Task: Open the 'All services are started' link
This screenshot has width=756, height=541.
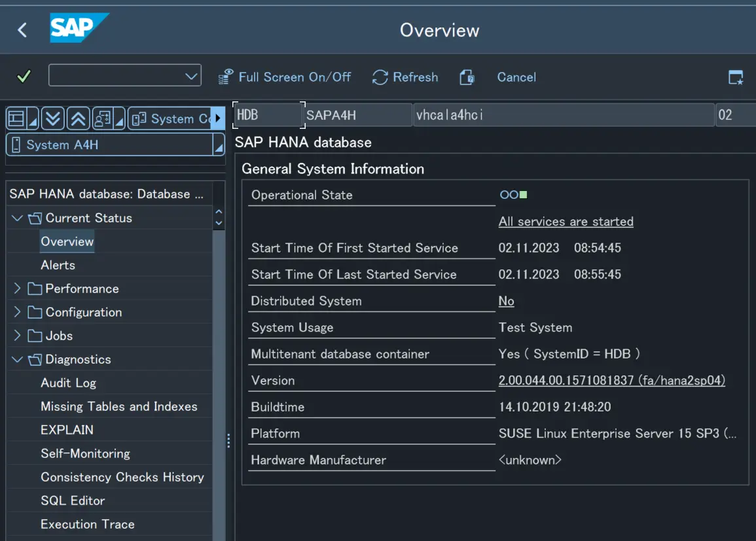Action: click(566, 222)
